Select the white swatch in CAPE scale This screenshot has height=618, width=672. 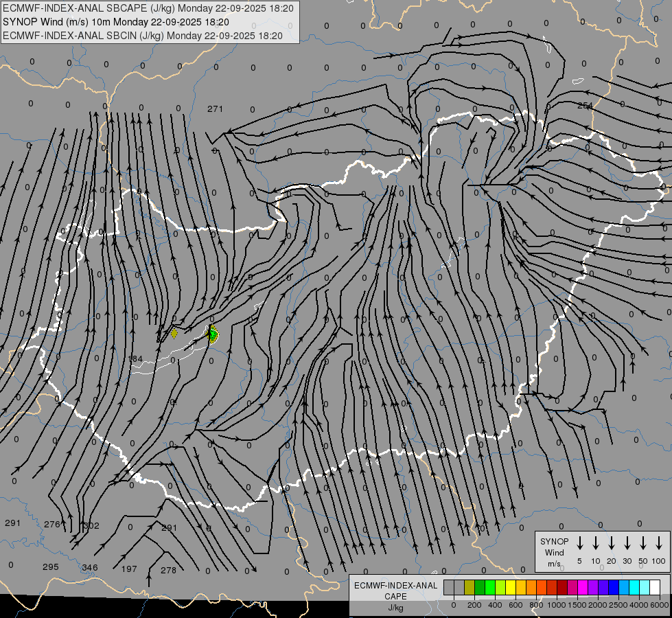654,587
